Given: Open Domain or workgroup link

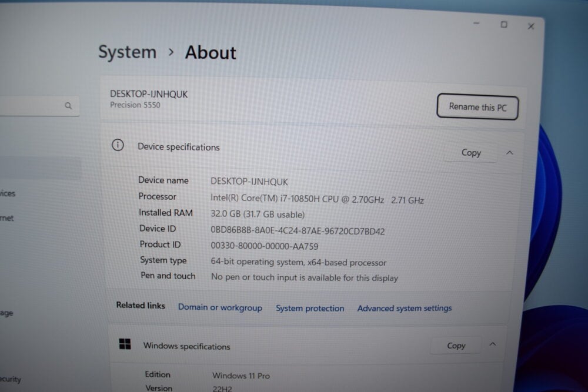Looking at the screenshot, I should [220, 307].
